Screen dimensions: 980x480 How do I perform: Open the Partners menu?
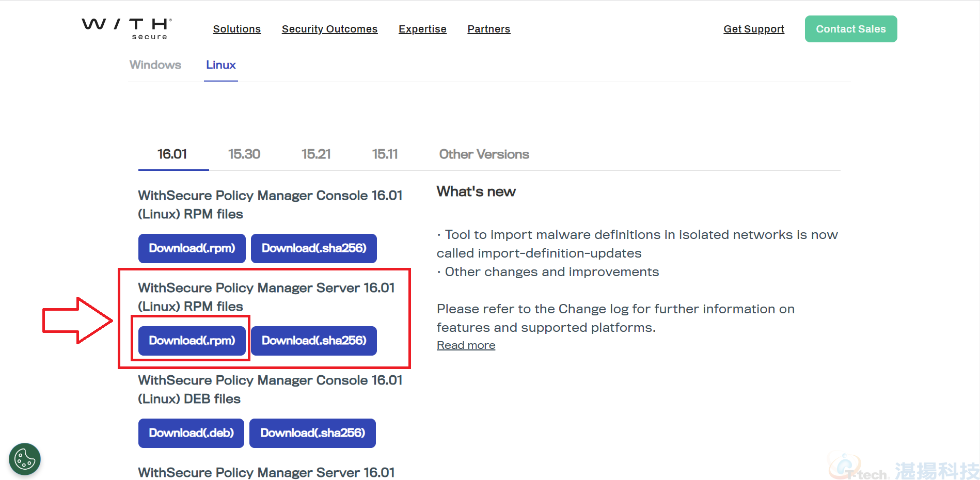point(489,29)
